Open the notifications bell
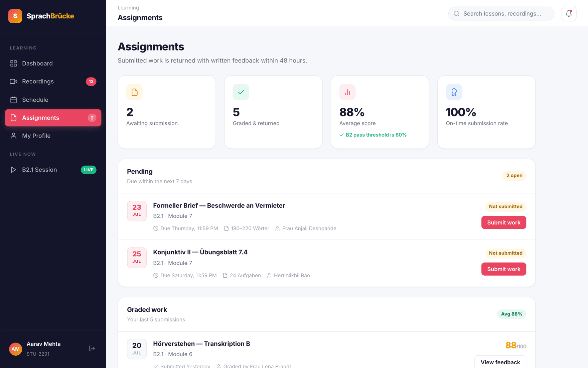Image resolution: width=588 pixels, height=368 pixels. click(x=569, y=14)
